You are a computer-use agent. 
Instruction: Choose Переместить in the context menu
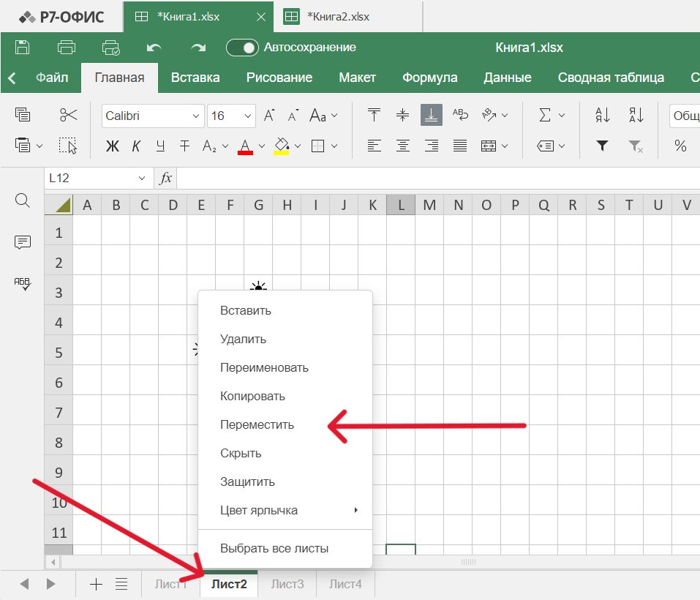pos(257,424)
